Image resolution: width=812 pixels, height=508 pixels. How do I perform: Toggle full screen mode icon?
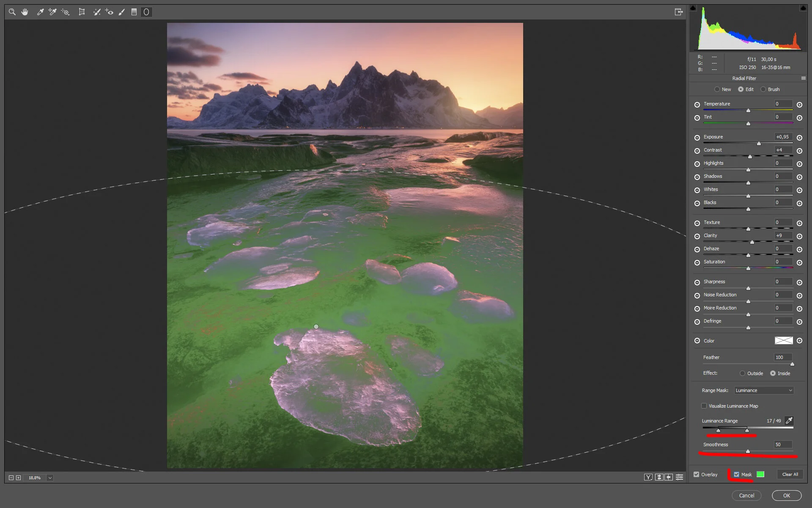678,12
